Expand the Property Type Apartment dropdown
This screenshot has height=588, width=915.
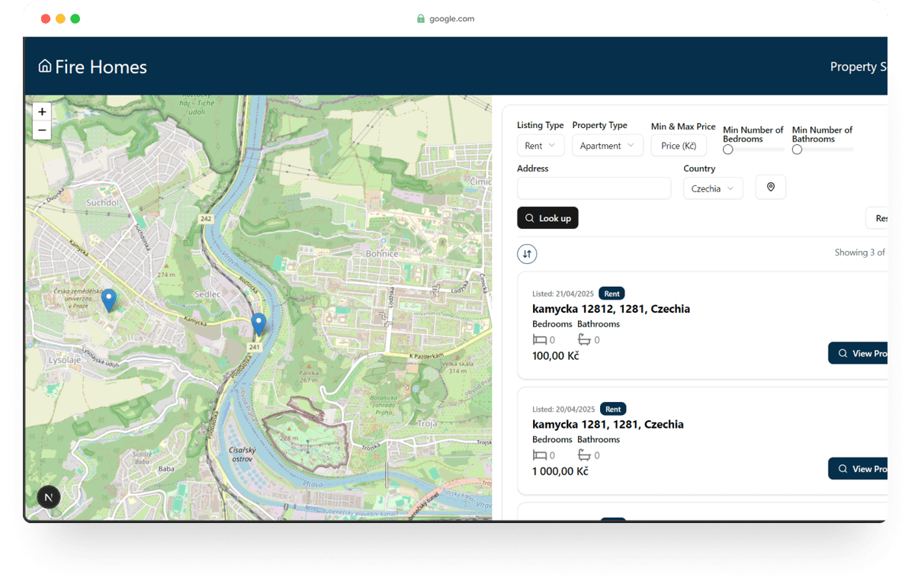[x=607, y=146]
